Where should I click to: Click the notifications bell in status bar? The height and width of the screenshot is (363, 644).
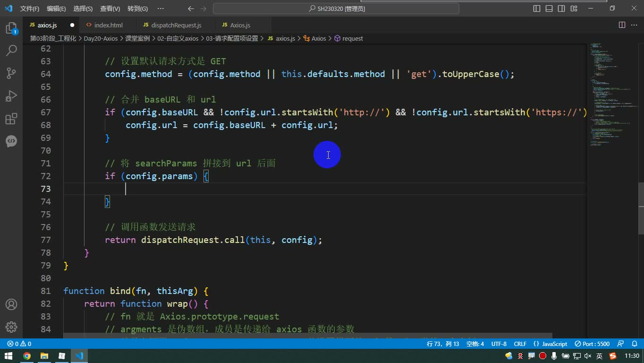pyautogui.click(x=634, y=344)
